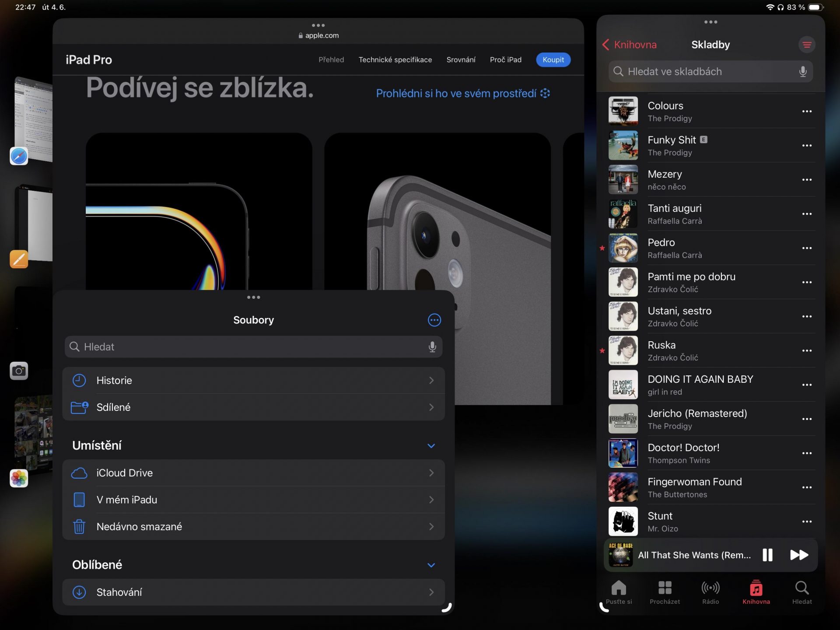Open more options for Mezery song
Image resolution: width=840 pixels, height=630 pixels.
[807, 180]
